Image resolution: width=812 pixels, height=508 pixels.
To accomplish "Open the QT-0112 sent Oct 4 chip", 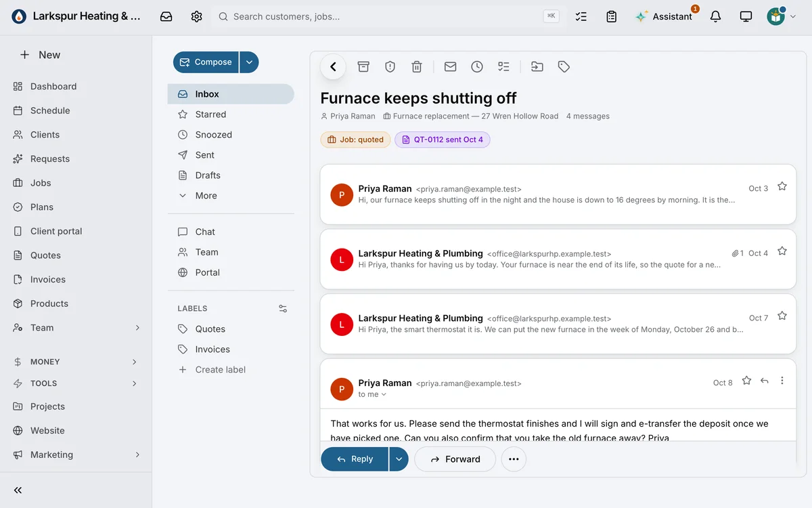I will pyautogui.click(x=443, y=140).
